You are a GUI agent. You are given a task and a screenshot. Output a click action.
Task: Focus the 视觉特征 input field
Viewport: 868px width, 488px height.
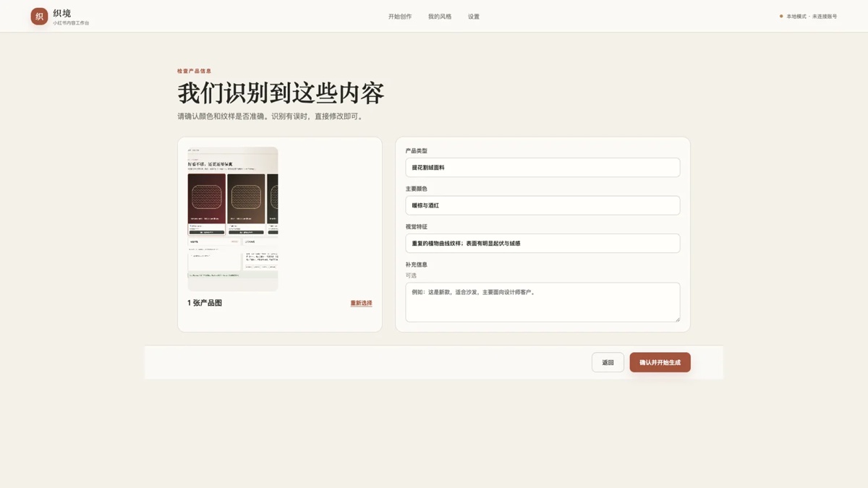542,244
